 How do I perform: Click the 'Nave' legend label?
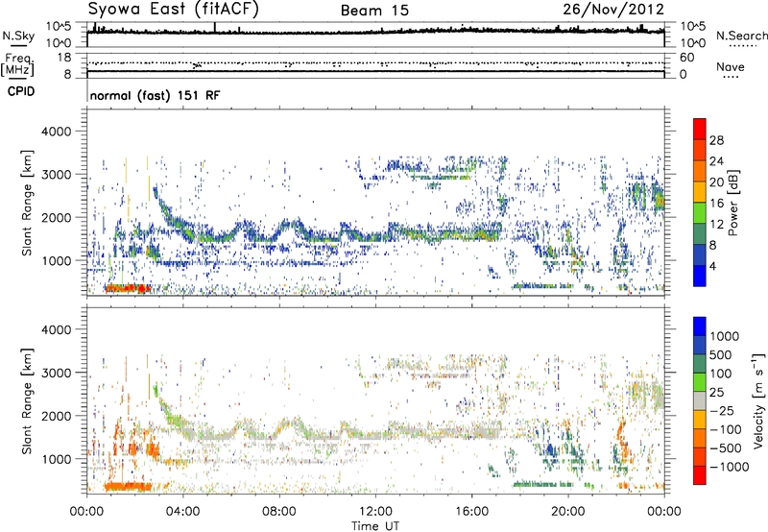[731, 67]
